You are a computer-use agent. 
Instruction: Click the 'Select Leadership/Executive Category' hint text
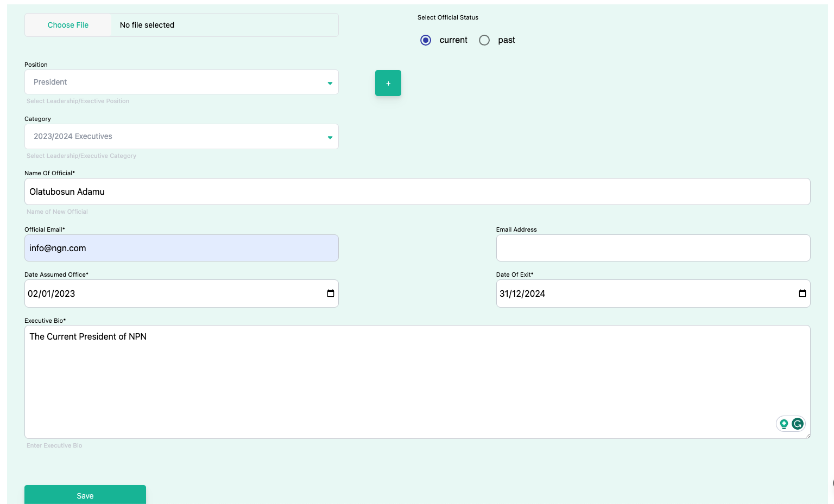click(81, 156)
